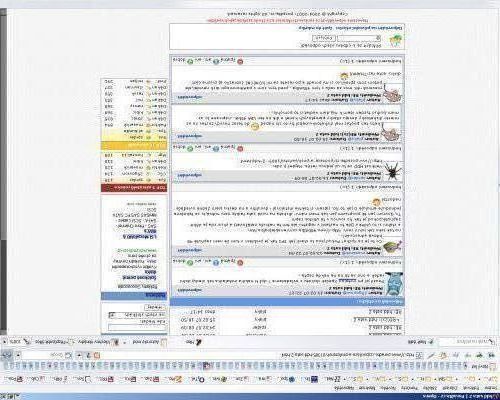This screenshot has height=400, width=500.
Task: Click the yellow sidebar section header bar
Action: coord(134,146)
